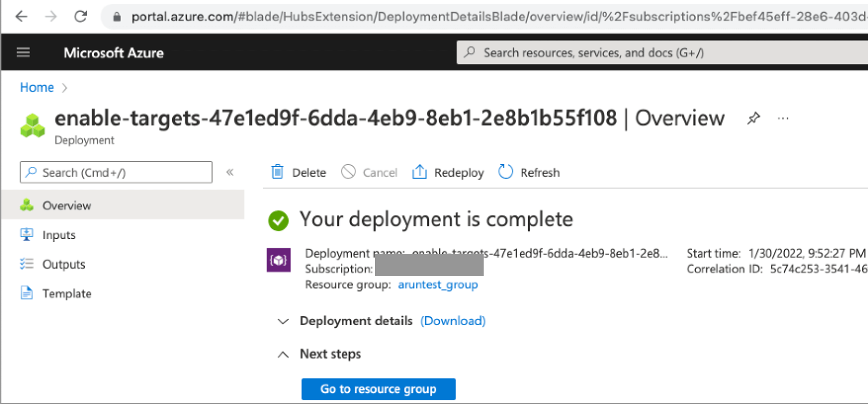
Task: Click the Delete trash can icon
Action: click(x=278, y=172)
